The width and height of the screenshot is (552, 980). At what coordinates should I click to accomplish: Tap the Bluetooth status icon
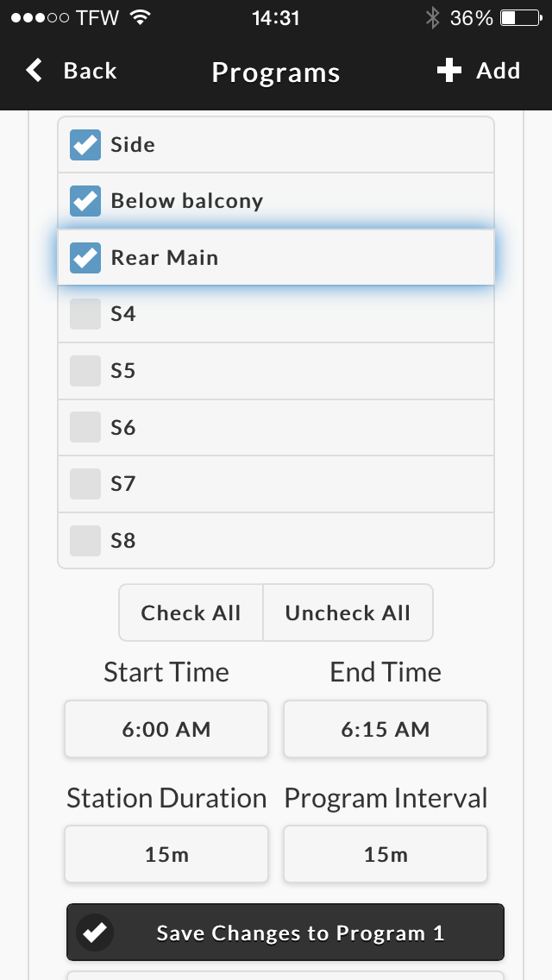[x=432, y=18]
